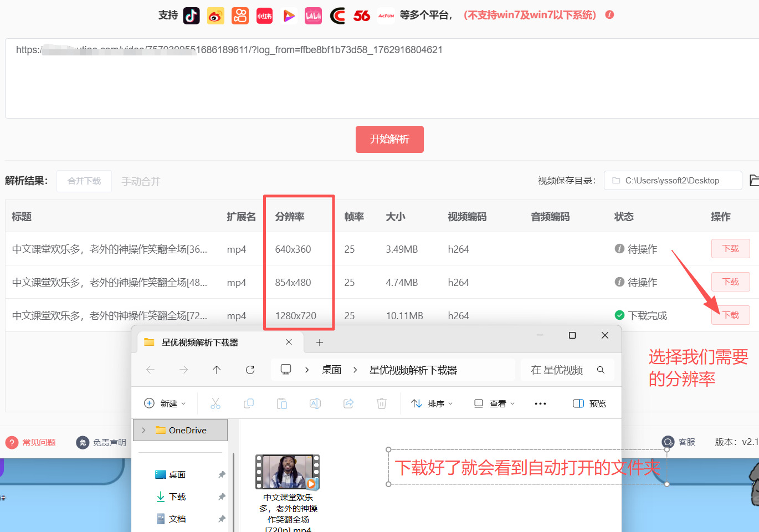
Task: Click the Paste icon in explorer toolbar
Action: pyautogui.click(x=282, y=403)
